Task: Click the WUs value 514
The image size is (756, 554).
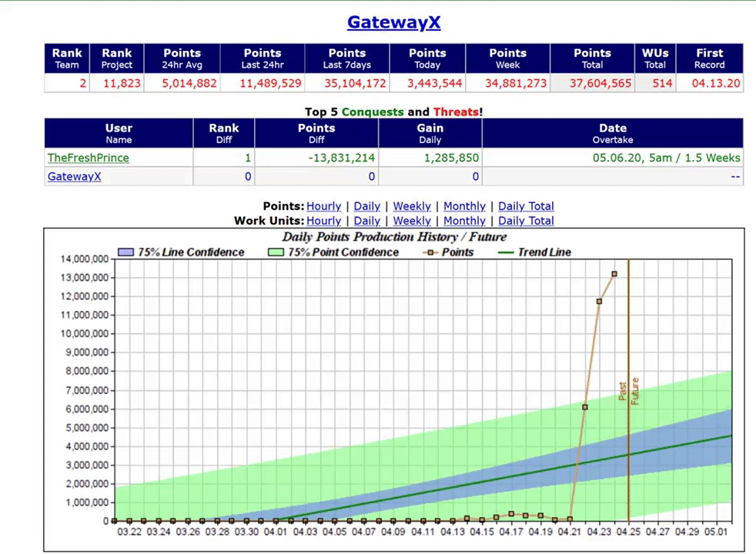Action: [x=663, y=83]
